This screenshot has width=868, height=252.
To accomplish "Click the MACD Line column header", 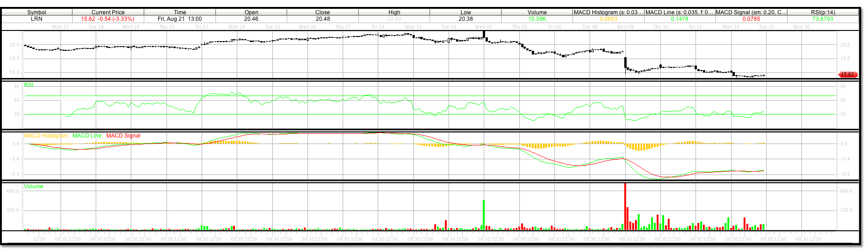I will 679,12.
